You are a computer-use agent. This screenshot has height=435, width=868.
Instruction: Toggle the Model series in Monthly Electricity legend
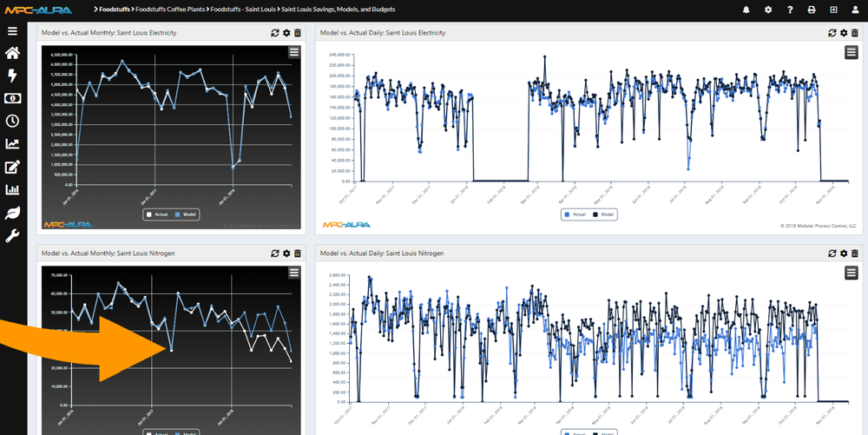[186, 214]
